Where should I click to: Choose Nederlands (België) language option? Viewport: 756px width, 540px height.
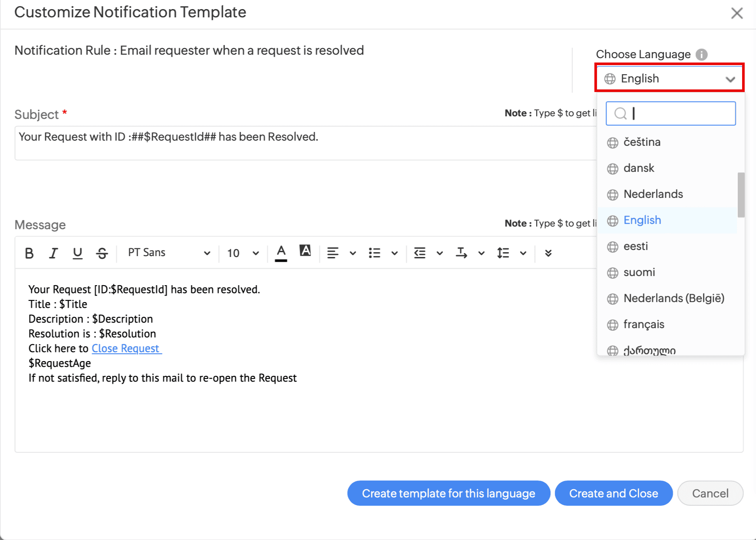coord(673,298)
